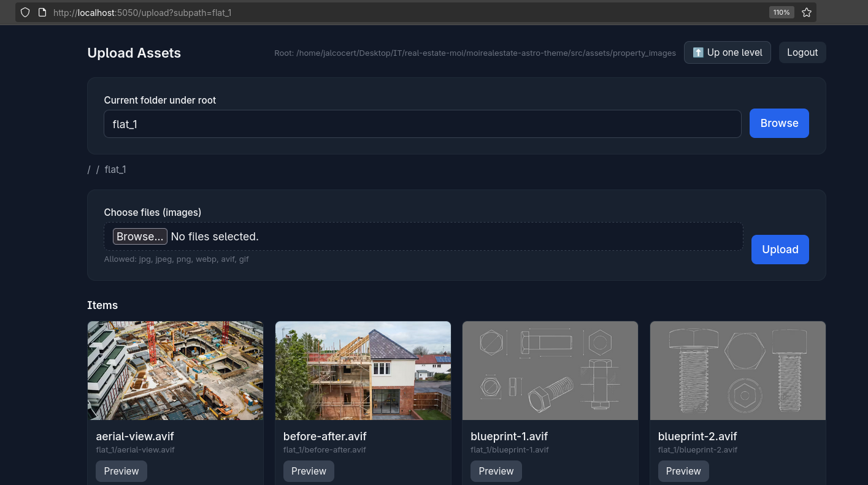Click the path text flat_1/blueprint-2.avif

click(x=697, y=450)
